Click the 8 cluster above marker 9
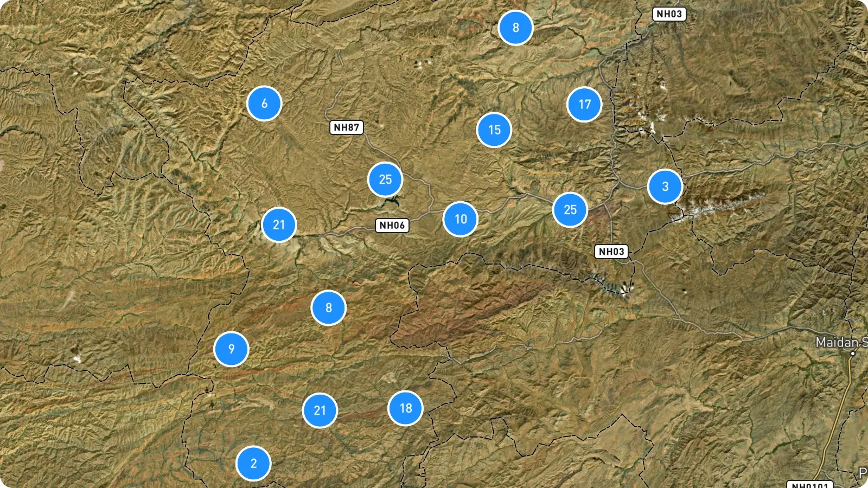 [329, 307]
